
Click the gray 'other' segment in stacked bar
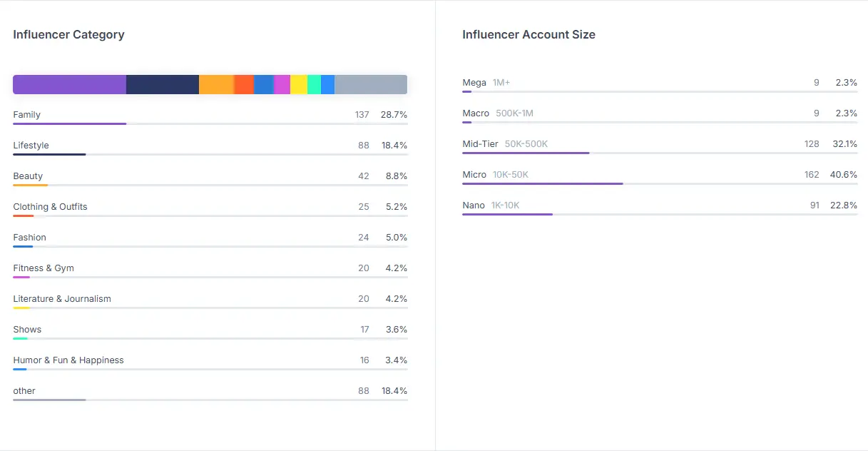pos(371,84)
